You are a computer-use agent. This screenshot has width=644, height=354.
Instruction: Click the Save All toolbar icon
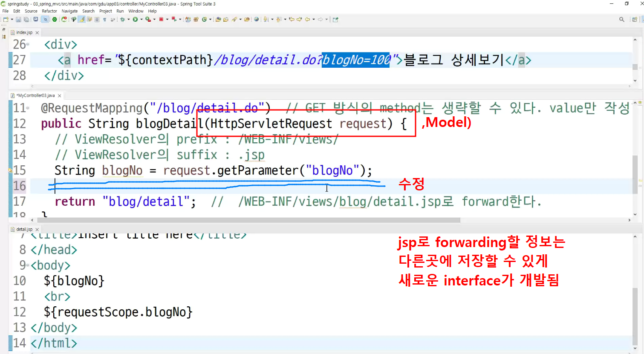point(26,19)
